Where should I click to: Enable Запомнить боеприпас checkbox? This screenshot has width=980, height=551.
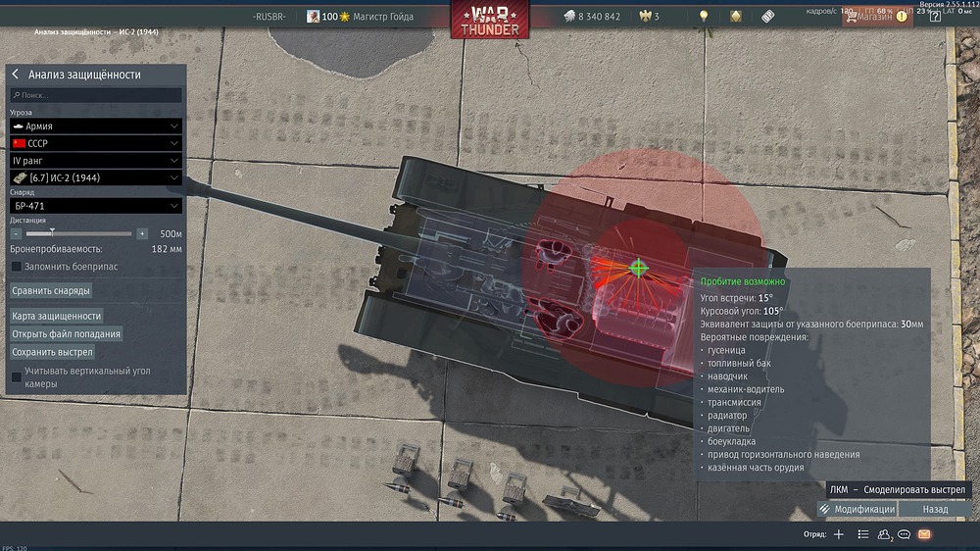click(x=17, y=267)
